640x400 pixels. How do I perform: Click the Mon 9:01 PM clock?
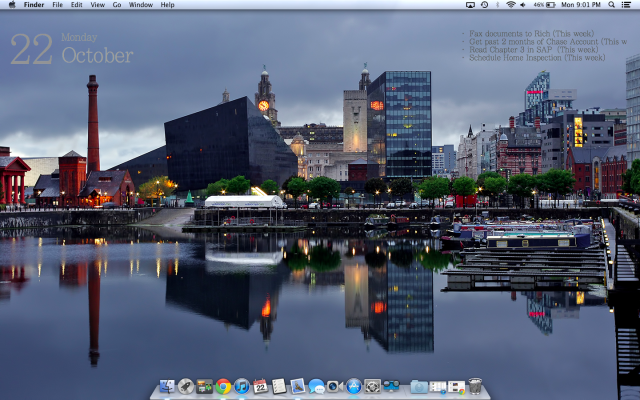point(581,5)
